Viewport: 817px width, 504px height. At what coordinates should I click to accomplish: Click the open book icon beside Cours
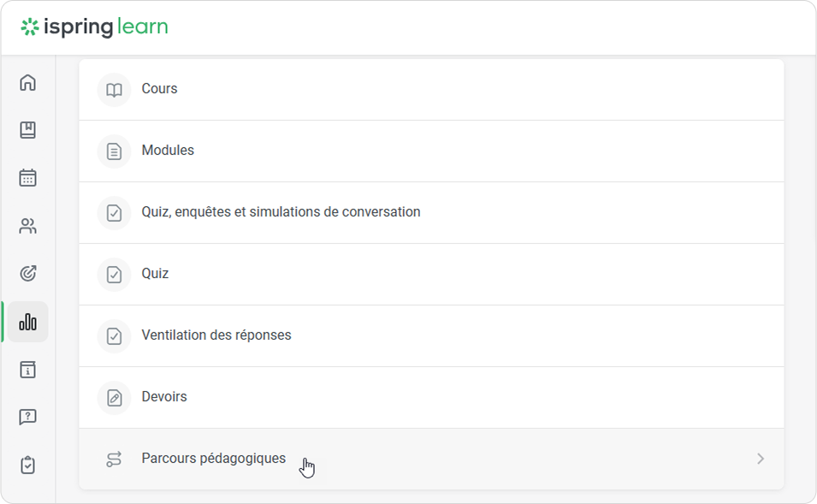click(114, 90)
